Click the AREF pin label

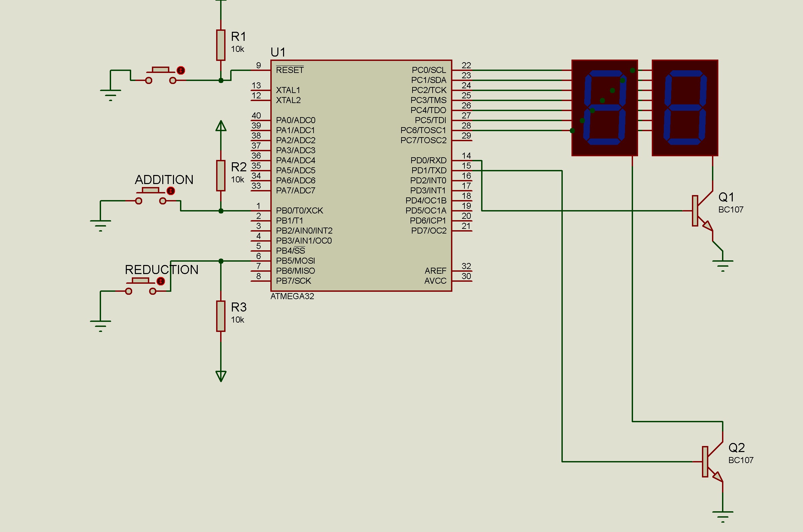(x=436, y=271)
